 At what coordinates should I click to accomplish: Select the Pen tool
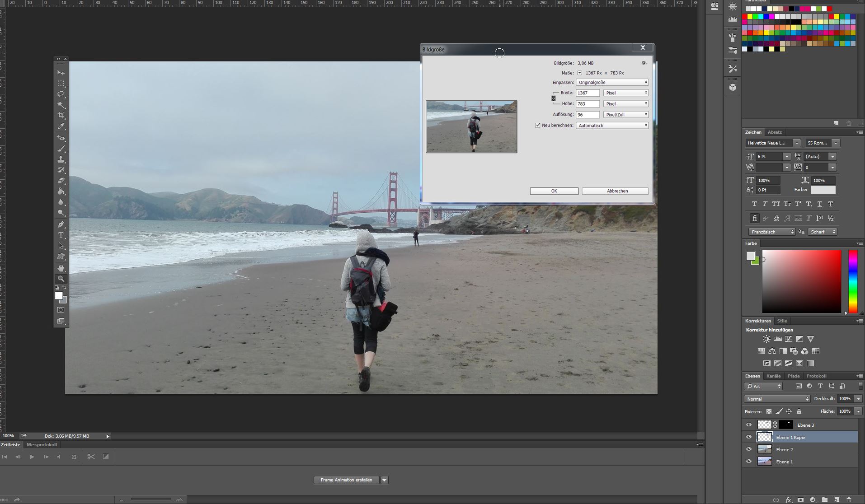(x=61, y=224)
